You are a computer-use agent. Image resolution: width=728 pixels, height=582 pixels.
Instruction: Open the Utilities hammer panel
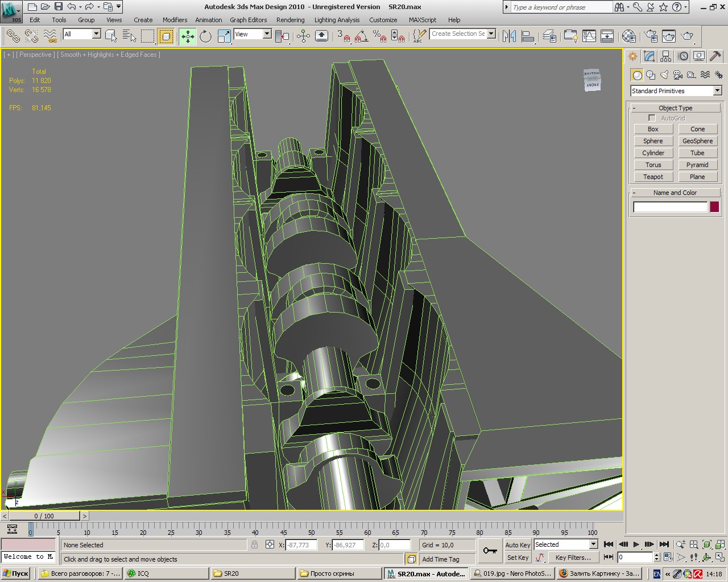[715, 56]
